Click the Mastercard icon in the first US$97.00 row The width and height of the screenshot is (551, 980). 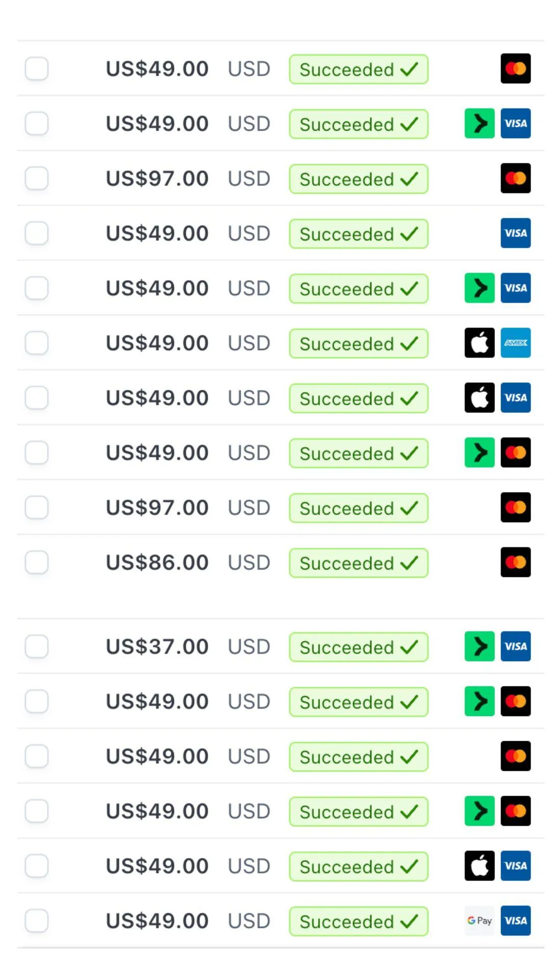(x=515, y=178)
